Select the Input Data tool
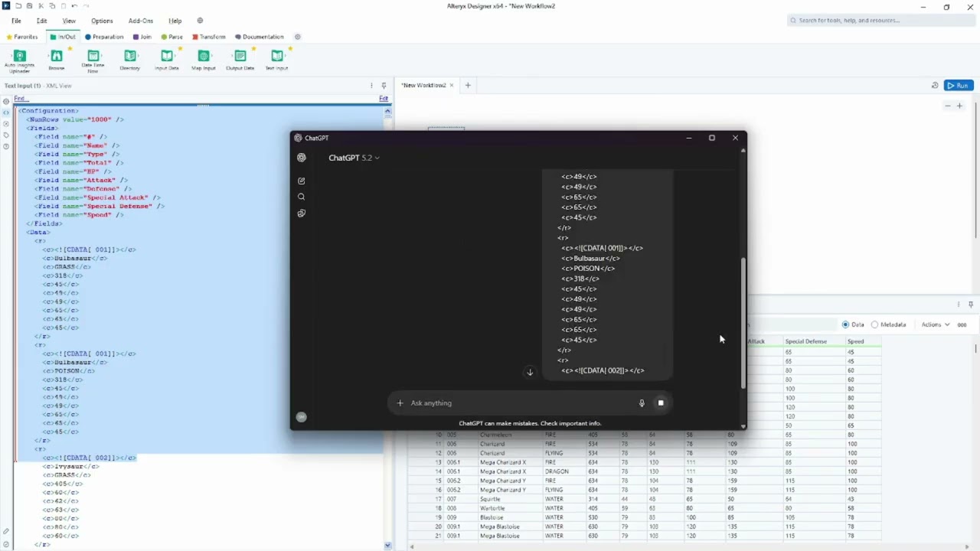The width and height of the screenshot is (980, 551). pyautogui.click(x=167, y=60)
